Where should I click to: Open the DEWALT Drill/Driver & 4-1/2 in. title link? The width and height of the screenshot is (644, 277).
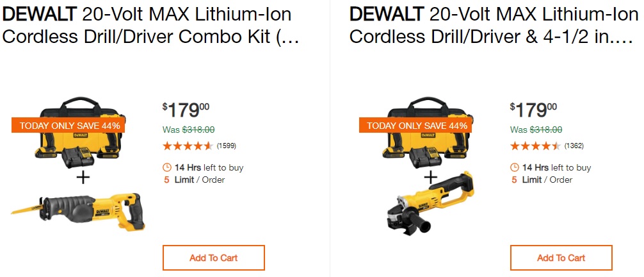(x=495, y=25)
